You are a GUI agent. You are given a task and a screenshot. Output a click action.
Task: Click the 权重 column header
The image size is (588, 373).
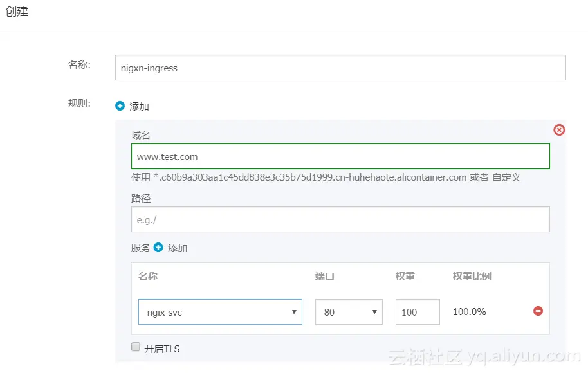coord(405,277)
